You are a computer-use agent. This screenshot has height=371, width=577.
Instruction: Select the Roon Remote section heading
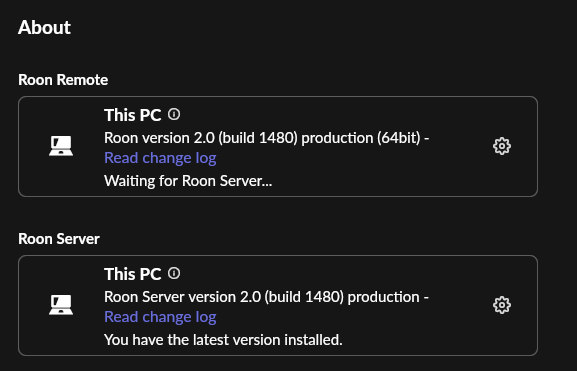pyautogui.click(x=63, y=80)
